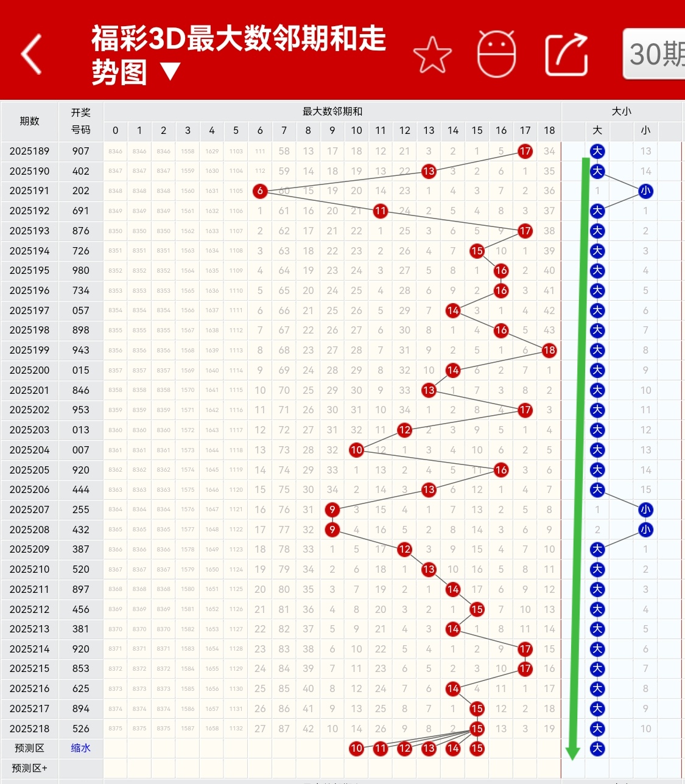
Task: Select prediction ball 13 in 预测区
Action: click(429, 748)
